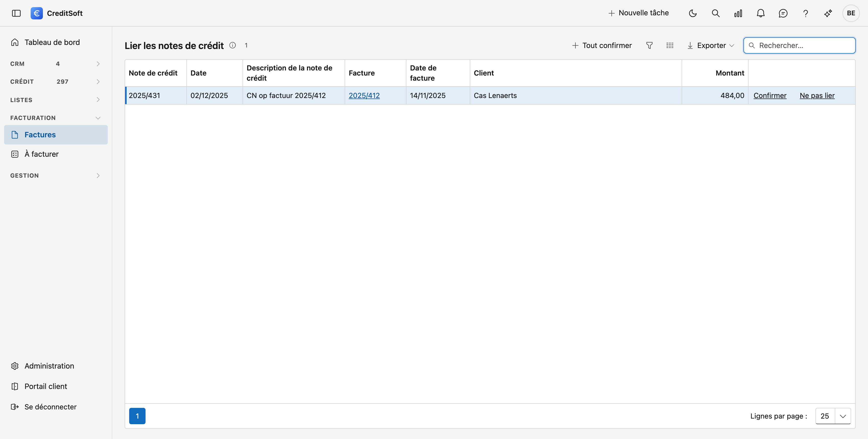Open global search magnifier icon

(x=715, y=13)
